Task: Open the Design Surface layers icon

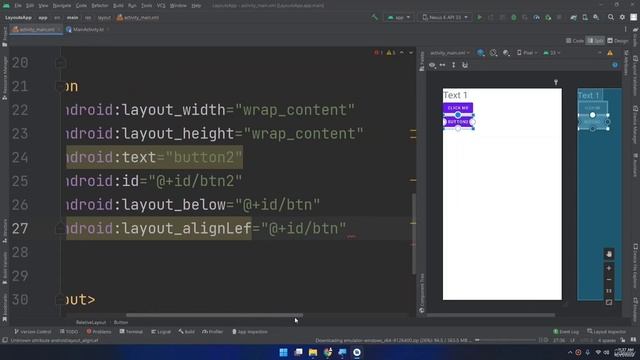Action: tap(481, 53)
